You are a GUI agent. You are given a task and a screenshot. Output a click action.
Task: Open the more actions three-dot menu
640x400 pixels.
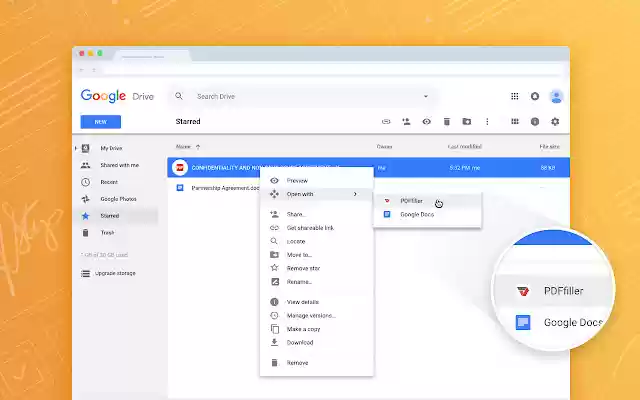[x=487, y=122]
